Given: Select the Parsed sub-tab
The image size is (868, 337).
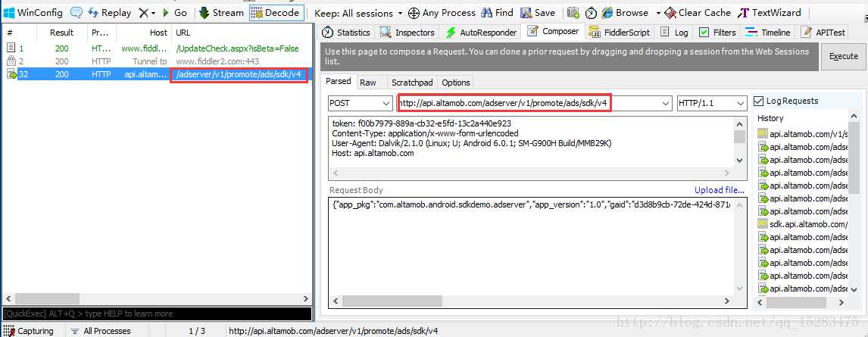Looking at the screenshot, I should point(339,81).
